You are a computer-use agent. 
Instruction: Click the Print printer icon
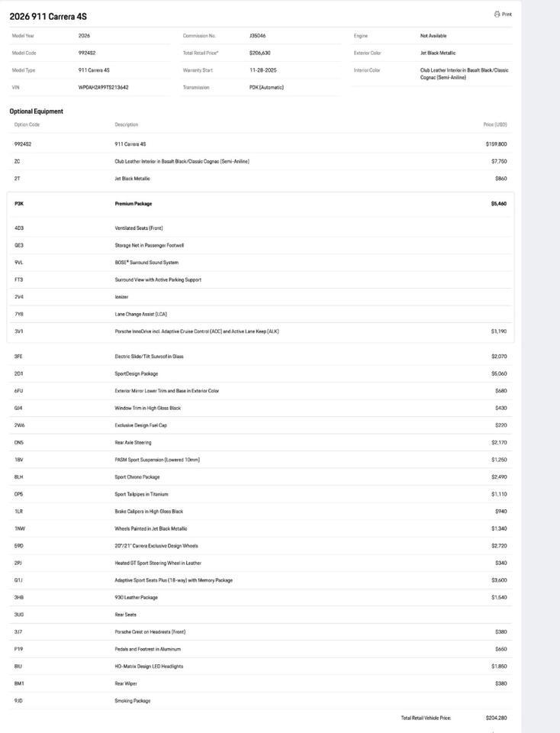497,14
